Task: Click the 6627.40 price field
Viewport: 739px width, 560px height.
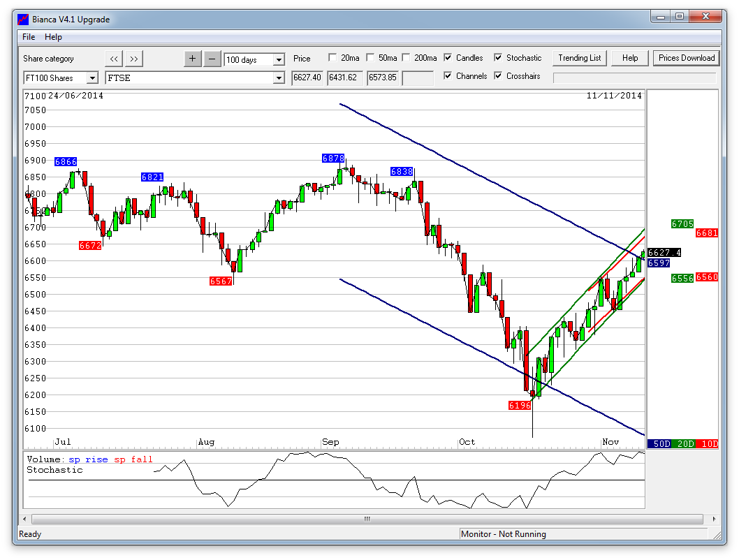Action: (307, 78)
